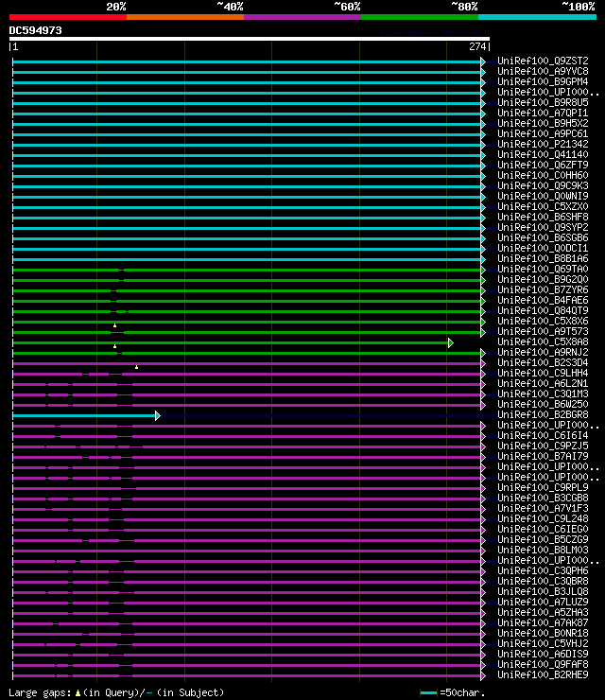The height and width of the screenshot is (700, 605).
Task: Select the UniRef100_Q9FAF8 hit label
Action: point(543,664)
